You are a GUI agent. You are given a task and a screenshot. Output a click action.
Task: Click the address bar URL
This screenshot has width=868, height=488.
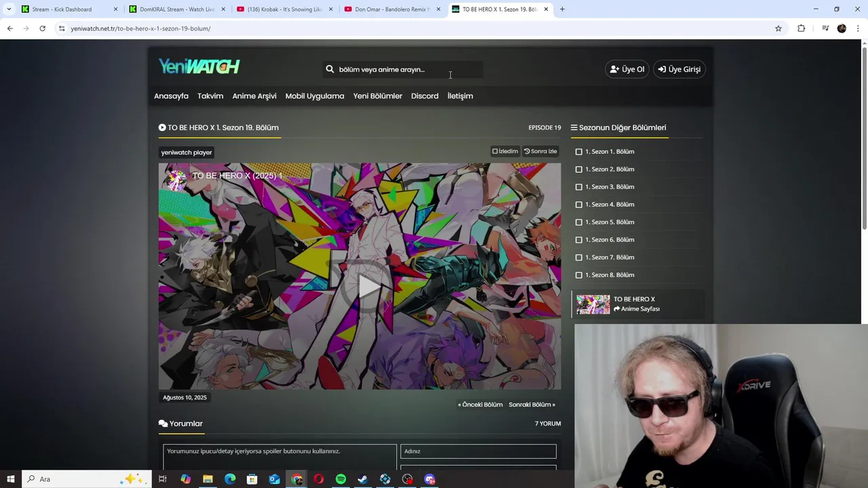[140, 28]
